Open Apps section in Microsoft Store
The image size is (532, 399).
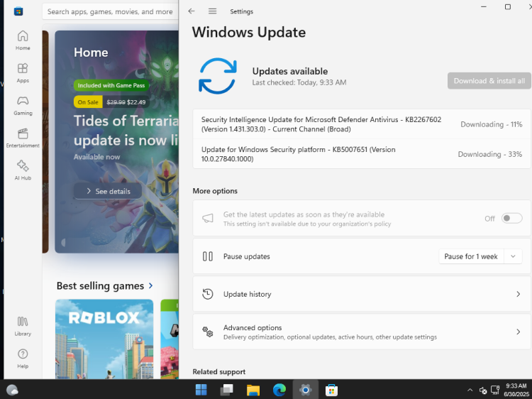(x=23, y=72)
